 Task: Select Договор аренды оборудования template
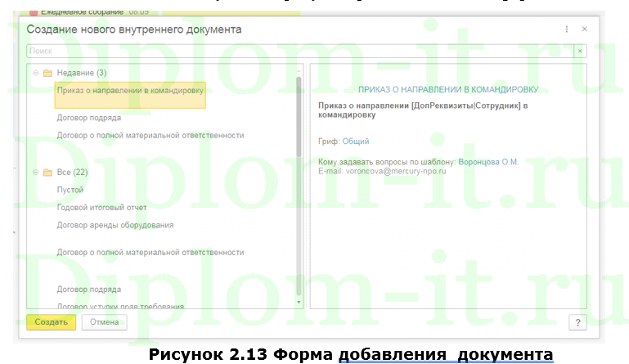[x=115, y=225]
